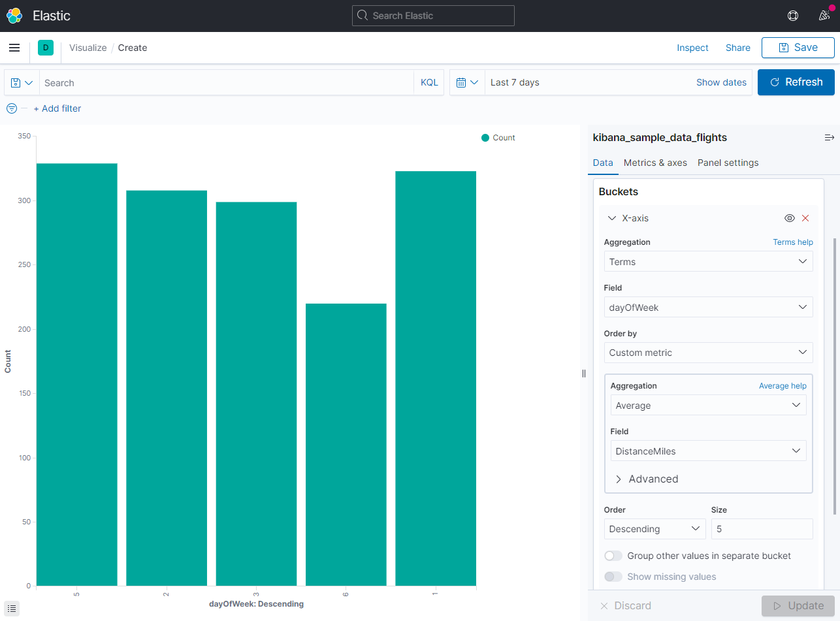Collapse the X-axis bucket section
Image resolution: width=840 pixels, height=621 pixels.
coord(612,218)
